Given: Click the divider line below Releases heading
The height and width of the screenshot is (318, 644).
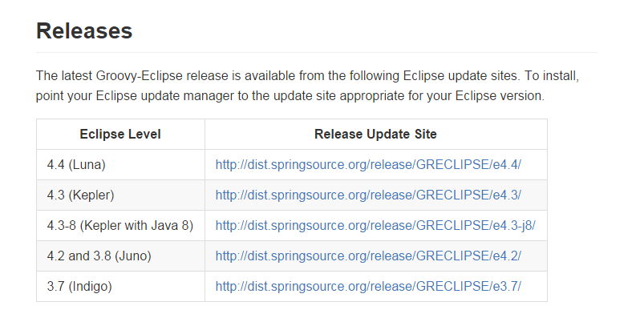Looking at the screenshot, I should 316,53.
